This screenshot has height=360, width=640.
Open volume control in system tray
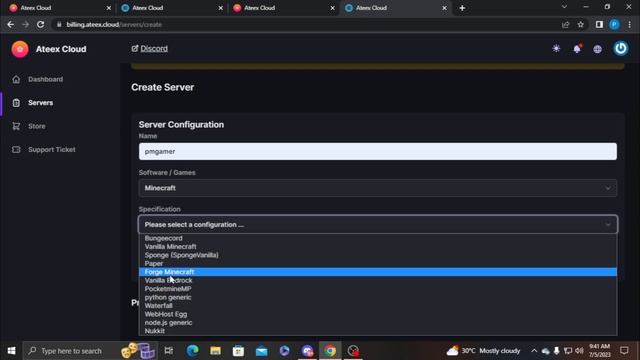click(579, 351)
